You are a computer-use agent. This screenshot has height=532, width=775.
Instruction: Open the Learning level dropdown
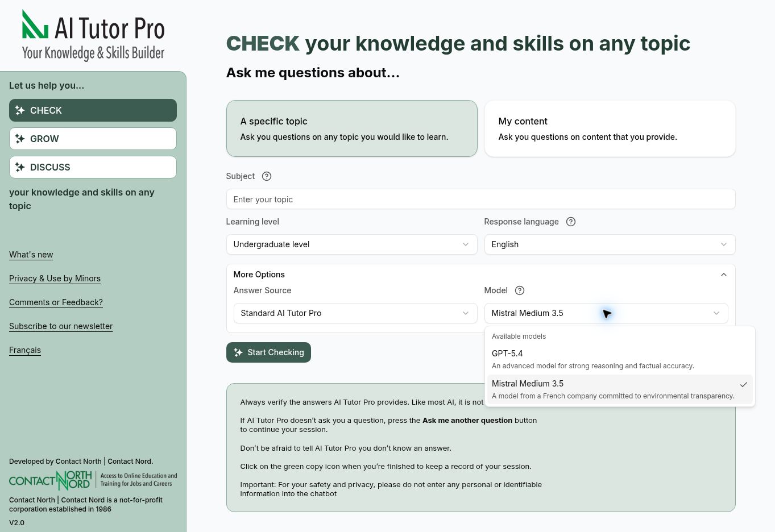[351, 244]
